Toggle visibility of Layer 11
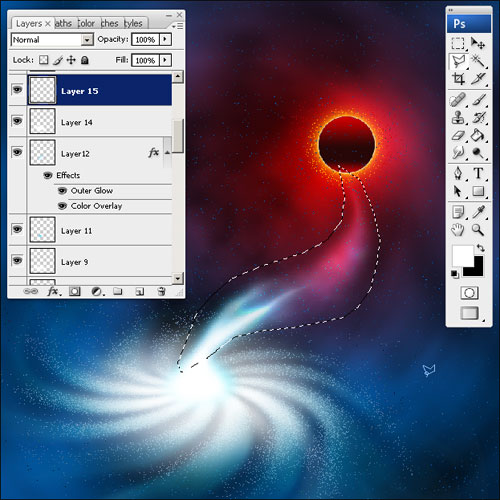Screen dimensions: 500x500 coord(17,229)
